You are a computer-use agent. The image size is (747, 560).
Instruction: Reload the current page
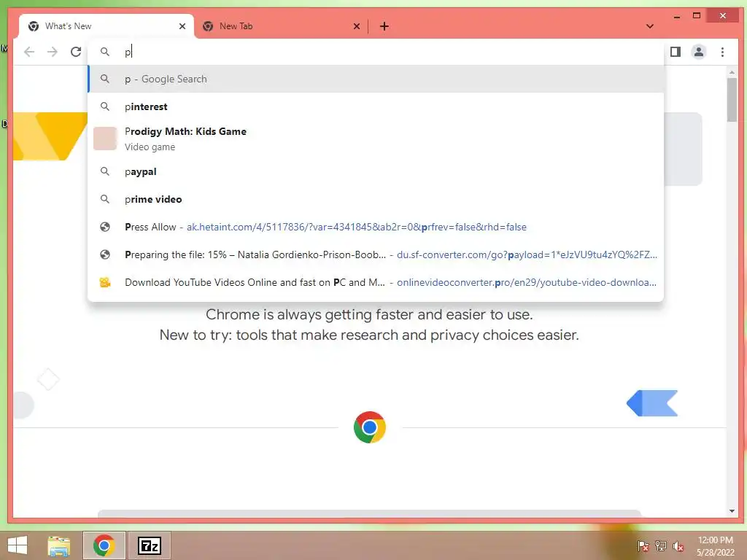76,52
